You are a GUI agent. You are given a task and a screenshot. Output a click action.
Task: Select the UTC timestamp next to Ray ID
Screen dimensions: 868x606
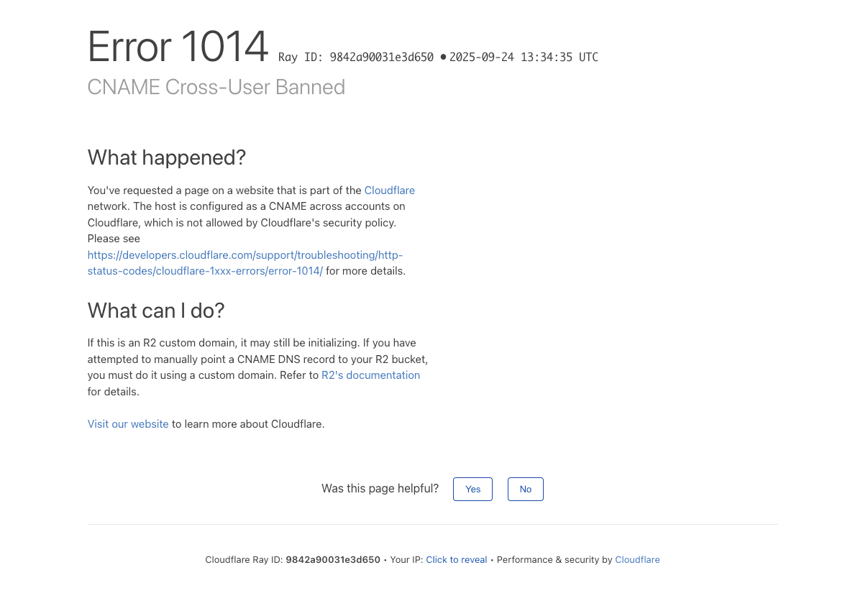tap(524, 57)
